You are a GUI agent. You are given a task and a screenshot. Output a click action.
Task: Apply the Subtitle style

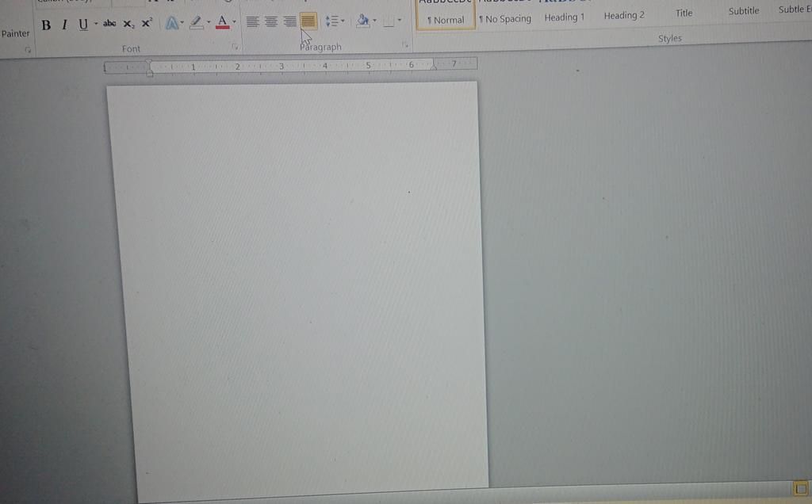(x=744, y=11)
